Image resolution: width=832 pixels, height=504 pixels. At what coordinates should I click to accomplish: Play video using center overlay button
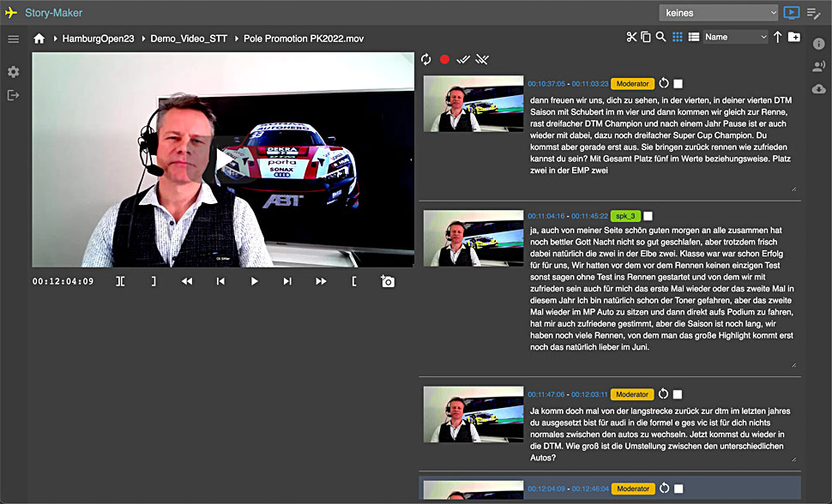[223, 159]
